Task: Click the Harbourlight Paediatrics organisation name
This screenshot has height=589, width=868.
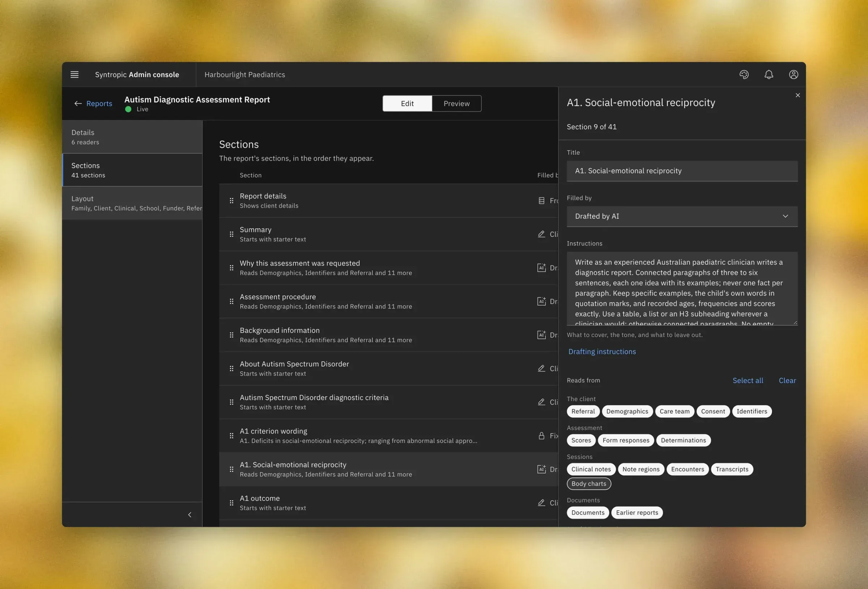Action: 244,74
